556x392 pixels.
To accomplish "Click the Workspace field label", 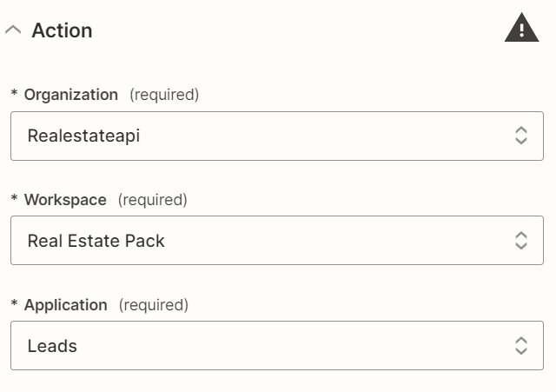I will tap(65, 200).
